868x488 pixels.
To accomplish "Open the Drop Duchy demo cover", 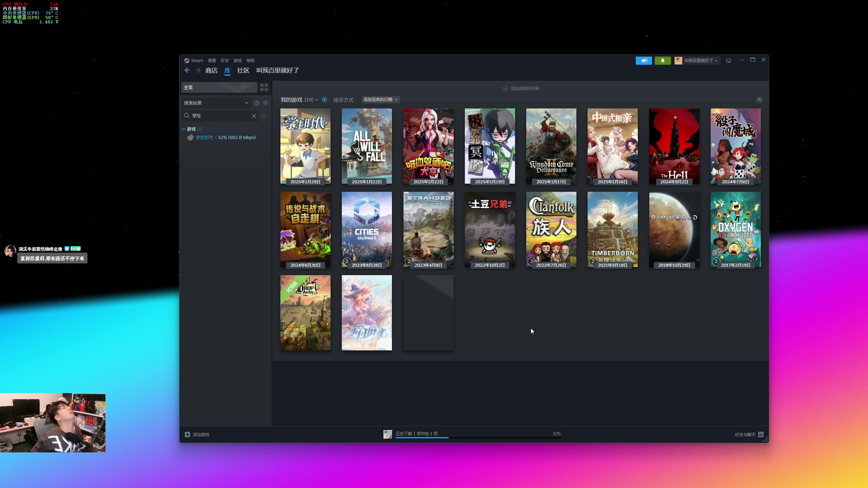I will (305, 313).
